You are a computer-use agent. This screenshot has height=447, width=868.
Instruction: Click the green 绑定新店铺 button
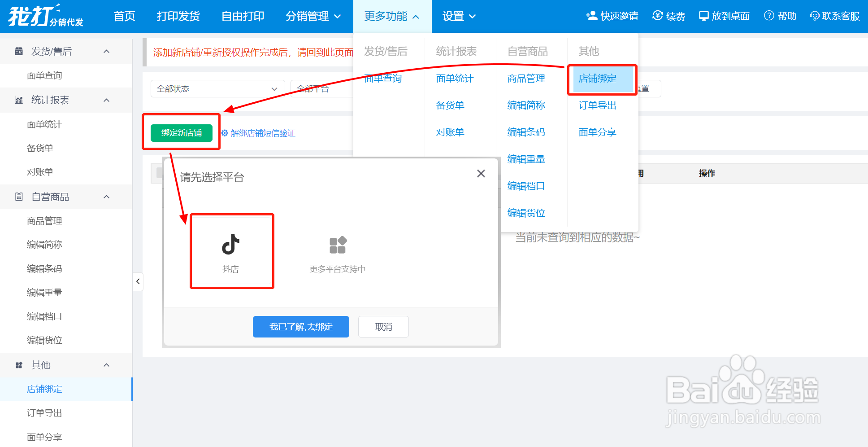(x=182, y=133)
